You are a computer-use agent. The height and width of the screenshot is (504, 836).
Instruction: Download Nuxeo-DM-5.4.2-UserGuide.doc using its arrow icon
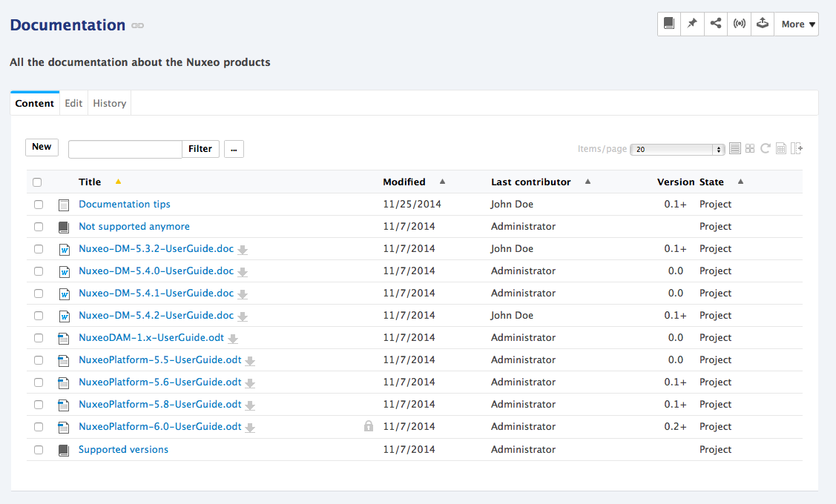pos(243,317)
